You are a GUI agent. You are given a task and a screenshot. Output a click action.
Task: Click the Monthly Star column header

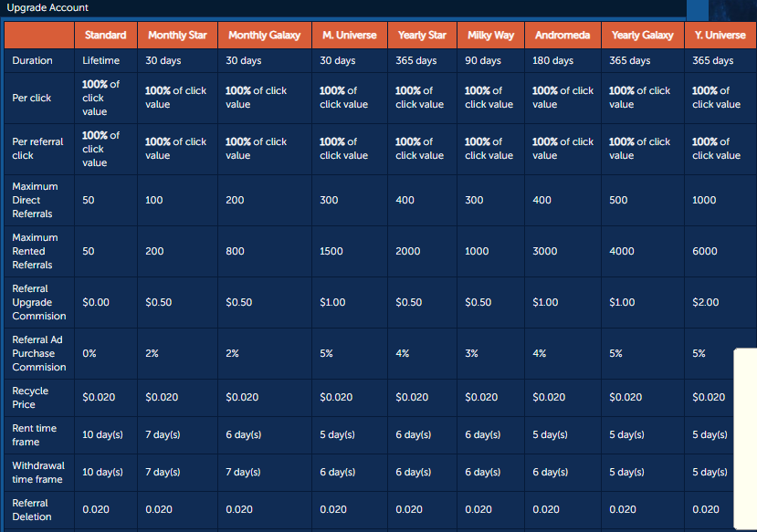pyautogui.click(x=177, y=36)
